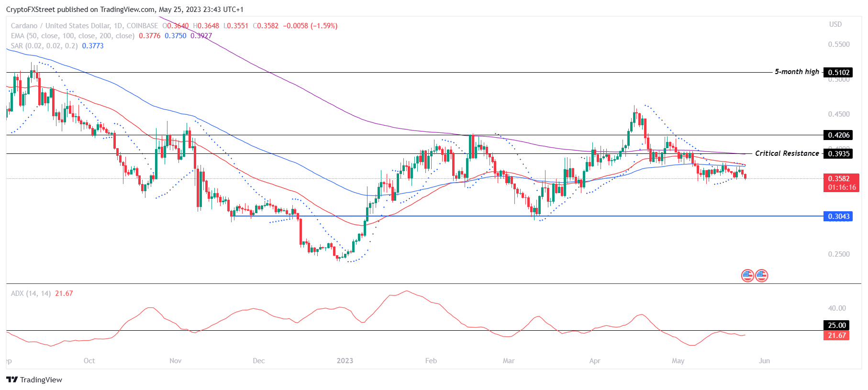This screenshot has width=868, height=390.
Task: Click the low price value L0.3551
Action: point(236,26)
